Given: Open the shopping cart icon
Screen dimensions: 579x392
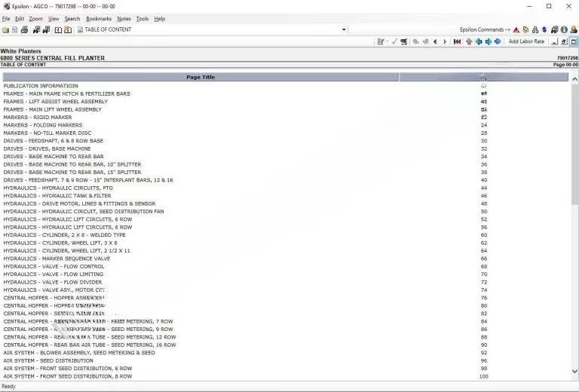Looking at the screenshot, I should (x=403, y=41).
